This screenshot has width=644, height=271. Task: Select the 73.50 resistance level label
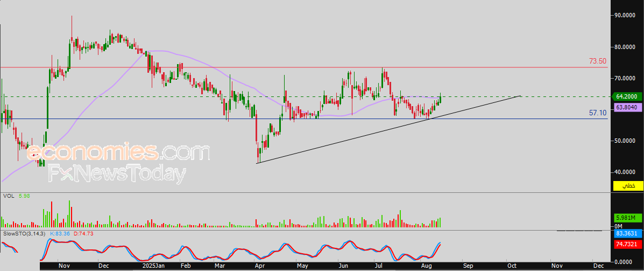pos(598,61)
